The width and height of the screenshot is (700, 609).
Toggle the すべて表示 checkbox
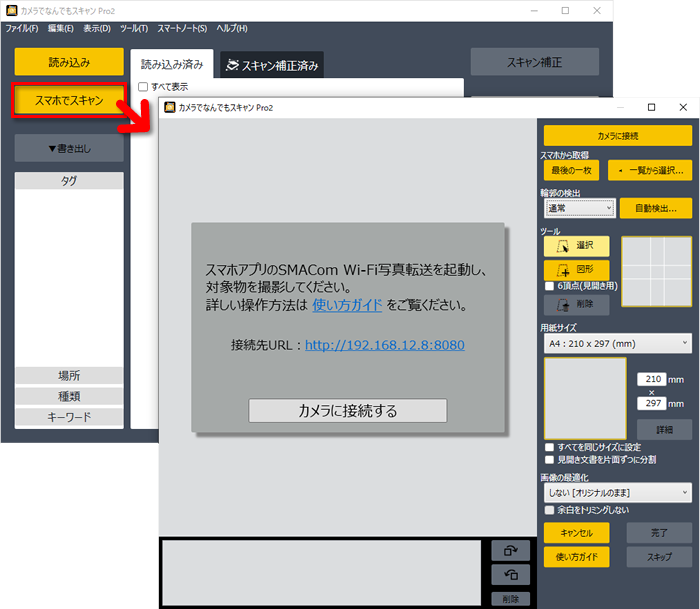click(x=143, y=87)
